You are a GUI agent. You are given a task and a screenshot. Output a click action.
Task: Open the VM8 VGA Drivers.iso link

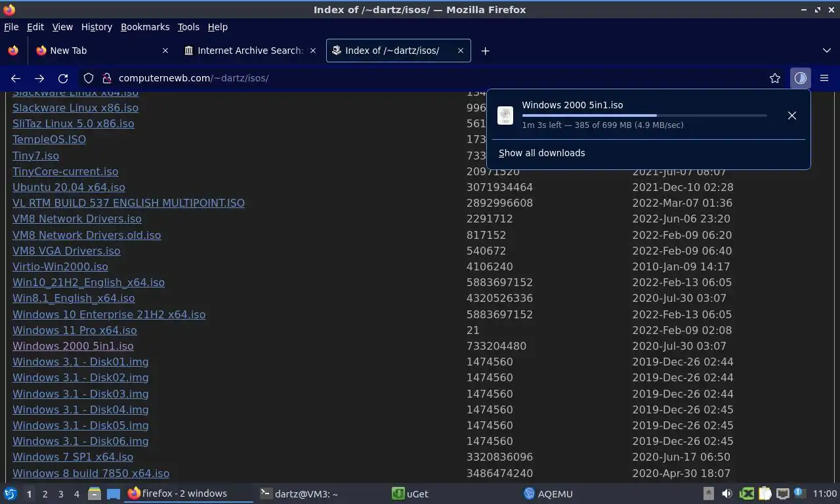click(x=66, y=251)
